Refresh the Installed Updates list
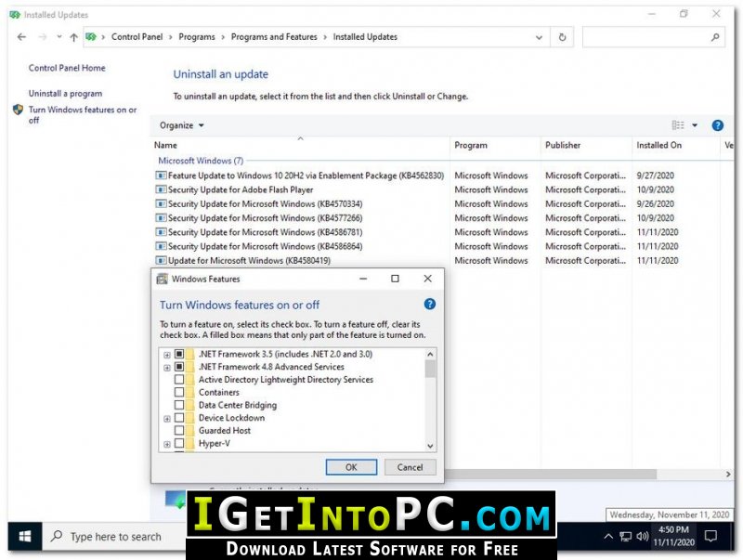 pyautogui.click(x=562, y=37)
